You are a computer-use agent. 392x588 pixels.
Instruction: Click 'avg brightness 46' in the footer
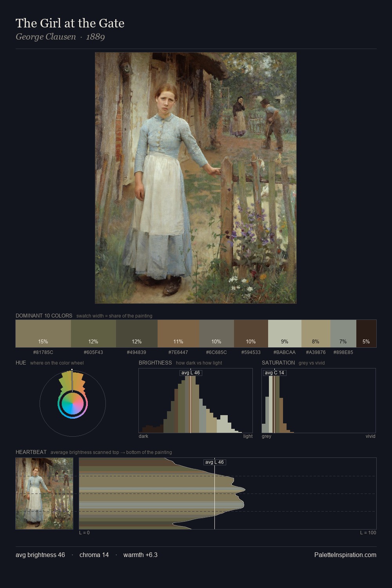tap(40, 555)
